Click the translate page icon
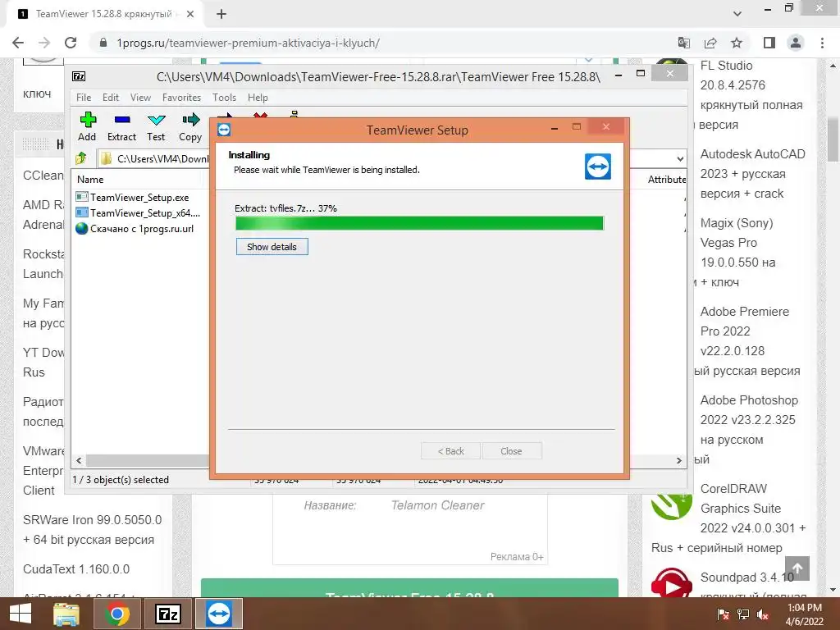Screen dimensions: 840x630 tap(683, 43)
